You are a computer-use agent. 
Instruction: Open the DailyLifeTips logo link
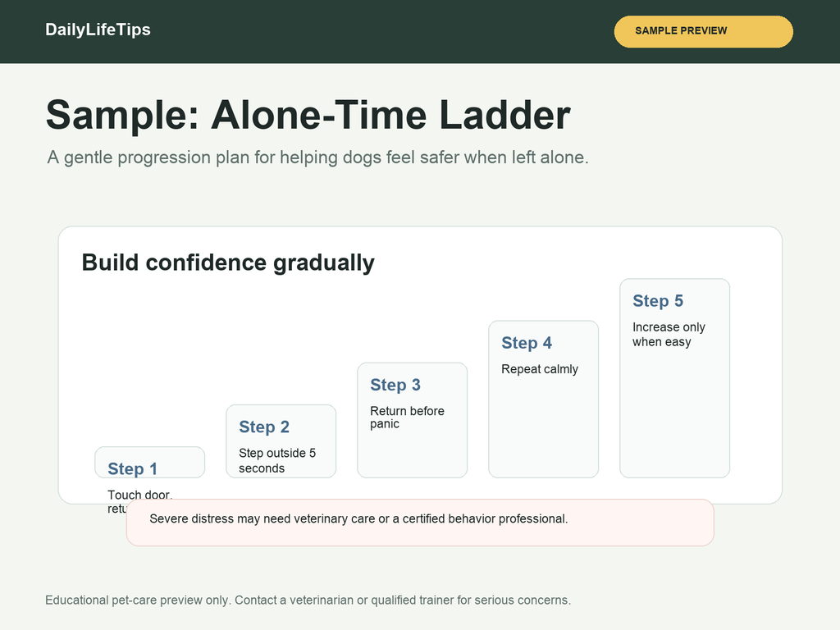pyautogui.click(x=98, y=30)
